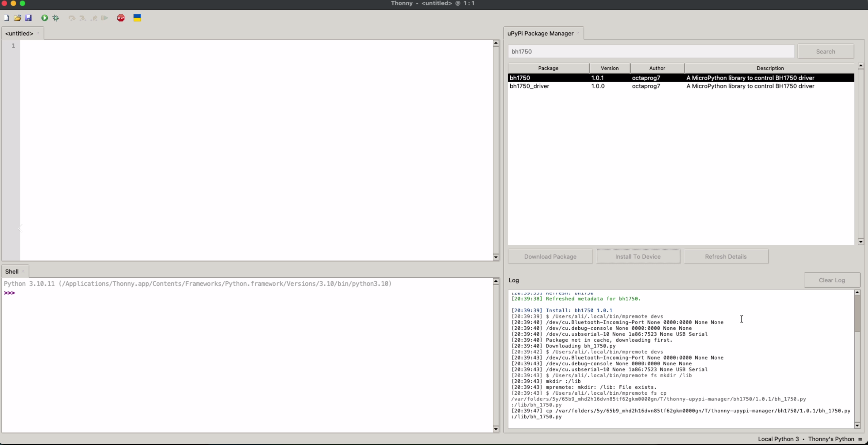Click the greyed-out Resume icon
868x445 pixels.
click(105, 18)
